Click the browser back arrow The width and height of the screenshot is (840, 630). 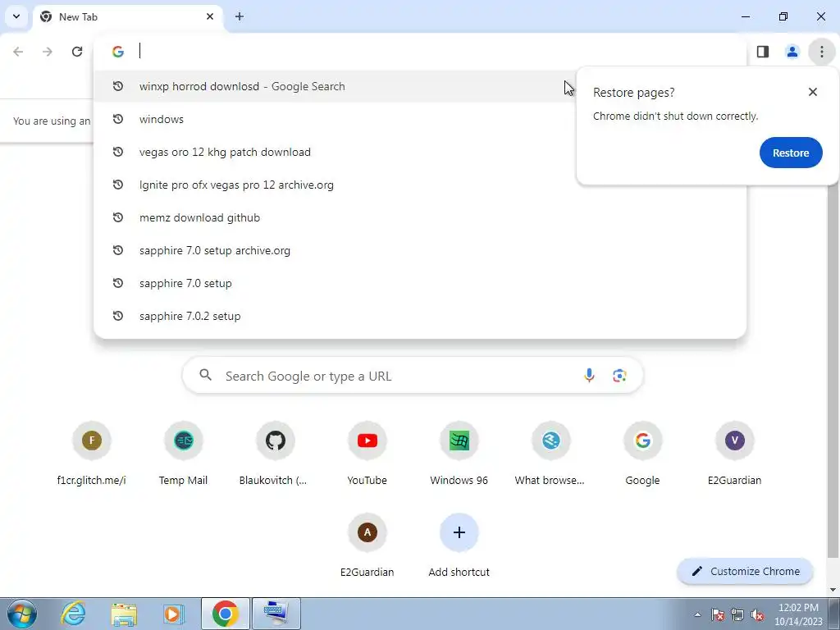click(x=18, y=52)
